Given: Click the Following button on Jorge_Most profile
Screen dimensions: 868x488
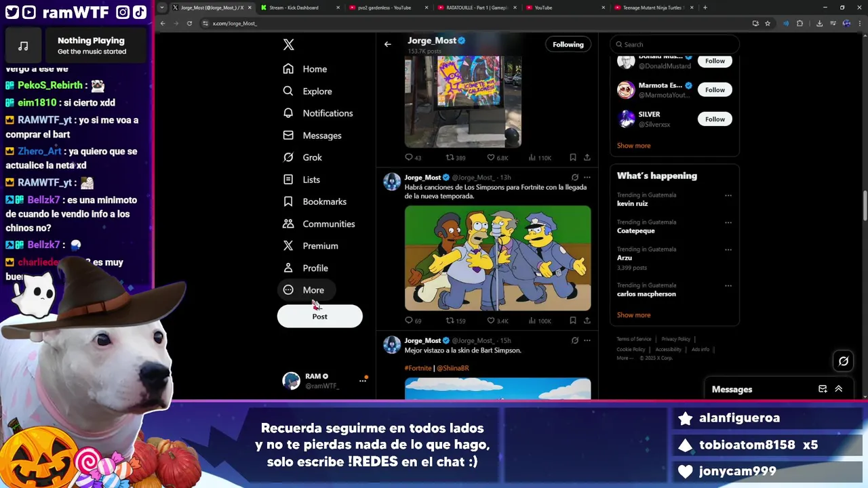Looking at the screenshot, I should click(x=568, y=45).
